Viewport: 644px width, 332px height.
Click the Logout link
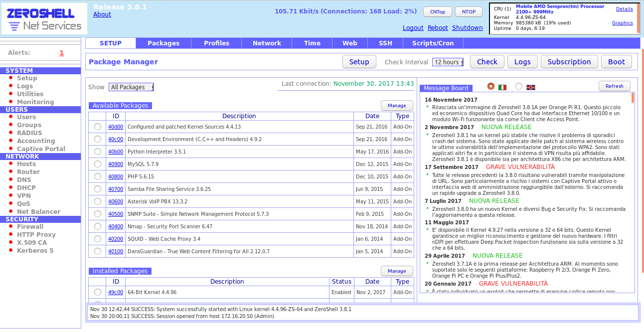tap(413, 28)
